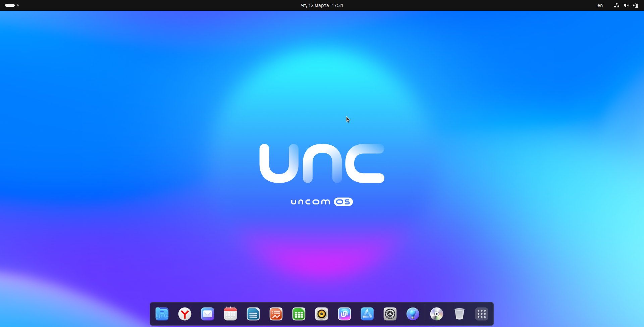This screenshot has width=644, height=327.
Task: Open the Files folder in the dock
Action: pos(162,314)
